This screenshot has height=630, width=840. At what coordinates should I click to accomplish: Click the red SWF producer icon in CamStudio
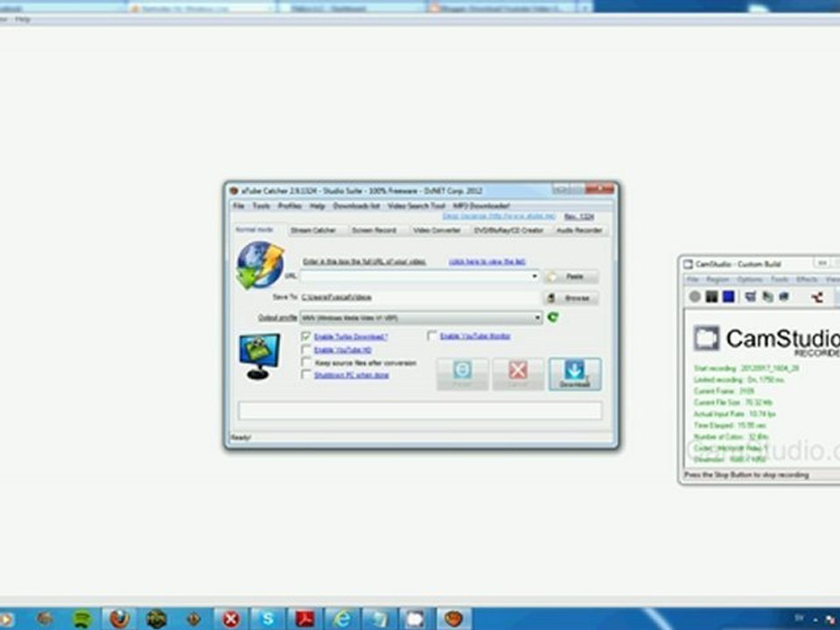pyautogui.click(x=817, y=297)
